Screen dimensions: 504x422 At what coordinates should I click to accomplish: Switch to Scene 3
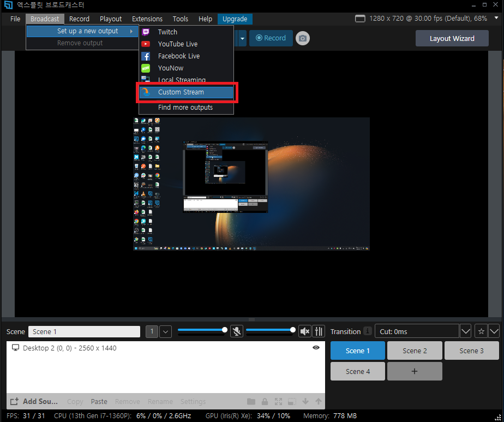(x=471, y=350)
